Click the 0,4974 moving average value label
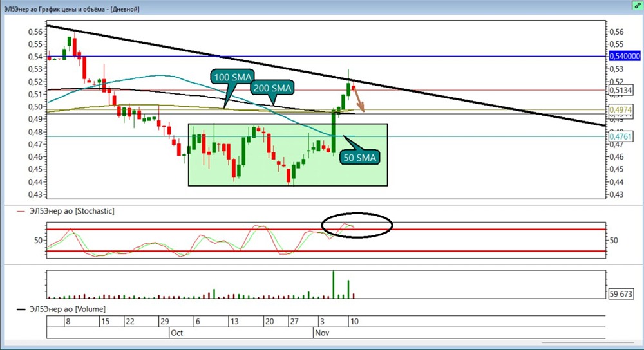This screenshot has height=350, width=644. (620, 110)
